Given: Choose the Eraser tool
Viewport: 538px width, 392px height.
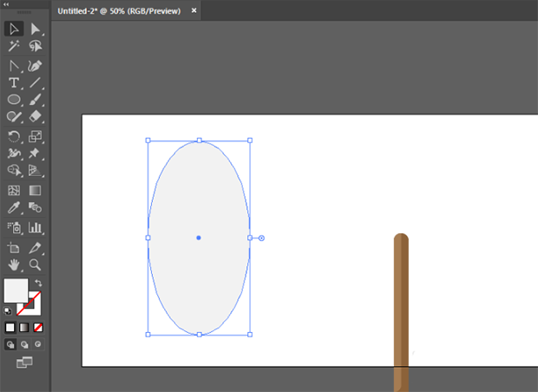Looking at the screenshot, I should point(36,115).
